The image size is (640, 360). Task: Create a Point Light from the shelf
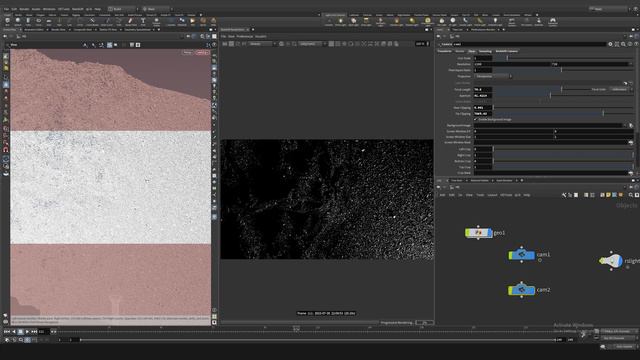(341, 22)
